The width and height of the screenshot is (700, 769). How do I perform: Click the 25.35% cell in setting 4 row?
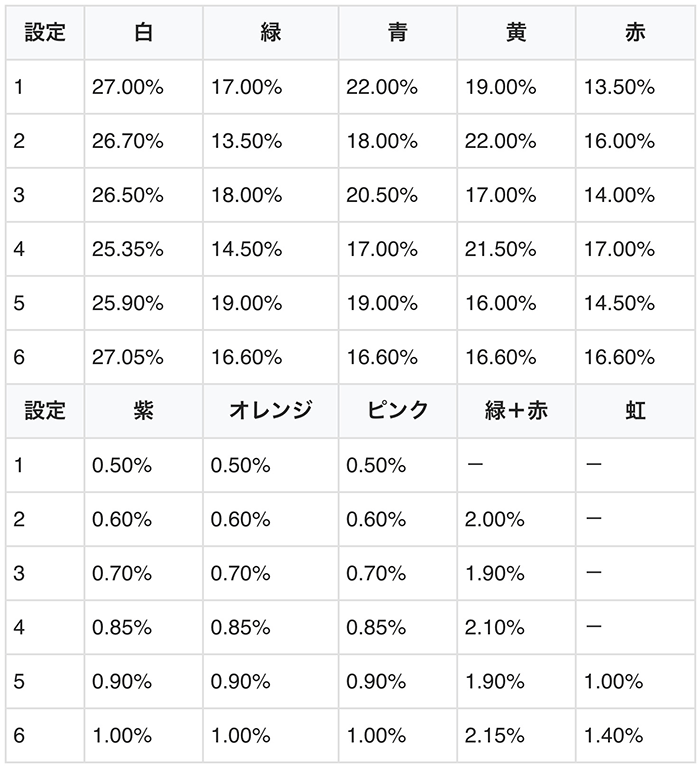click(x=127, y=249)
